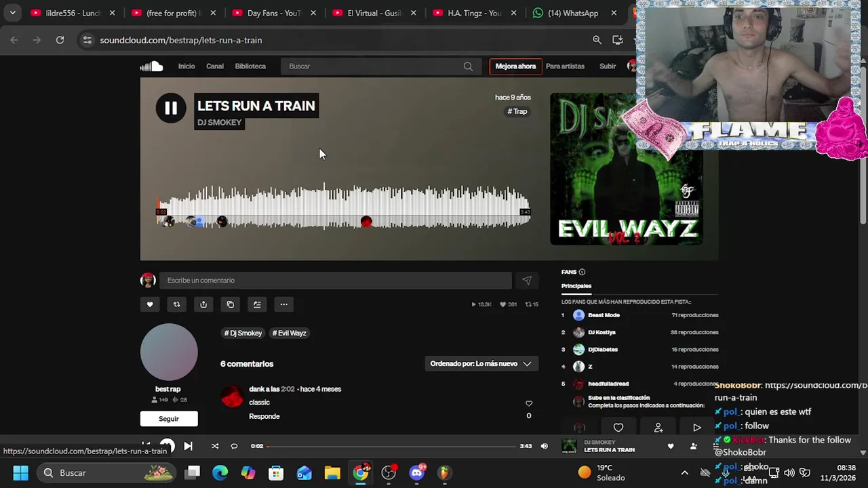
Task: Skip to next track in bottom player
Action: coord(188,446)
